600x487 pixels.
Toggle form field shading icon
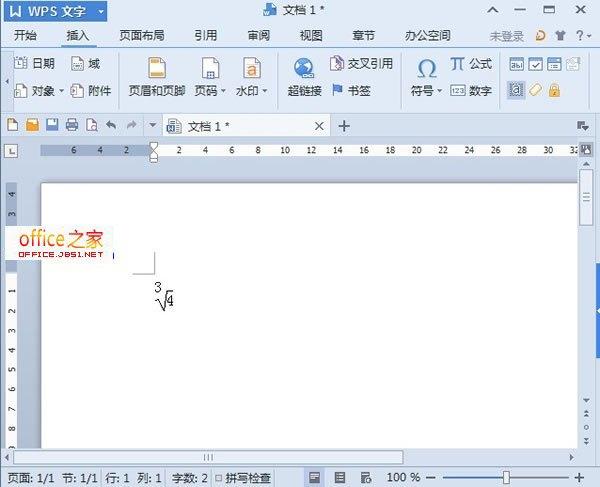coord(516,90)
